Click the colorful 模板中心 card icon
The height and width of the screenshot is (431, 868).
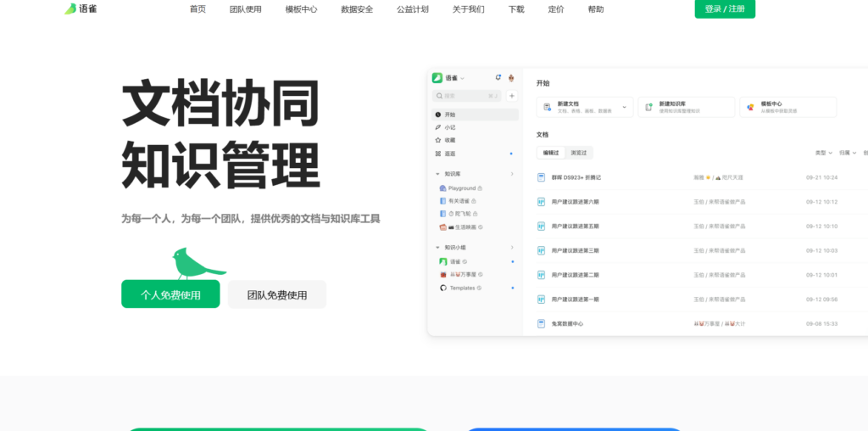750,107
